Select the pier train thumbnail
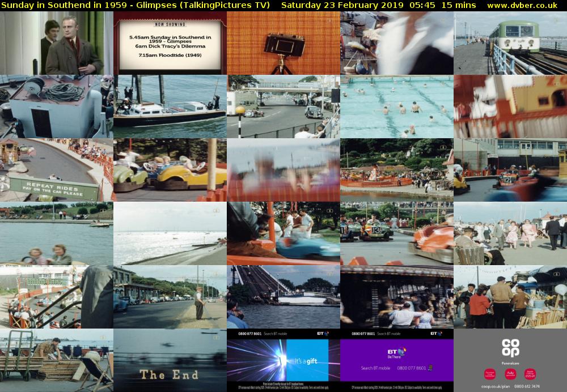The height and width of the screenshot is (392, 567). click(510, 43)
